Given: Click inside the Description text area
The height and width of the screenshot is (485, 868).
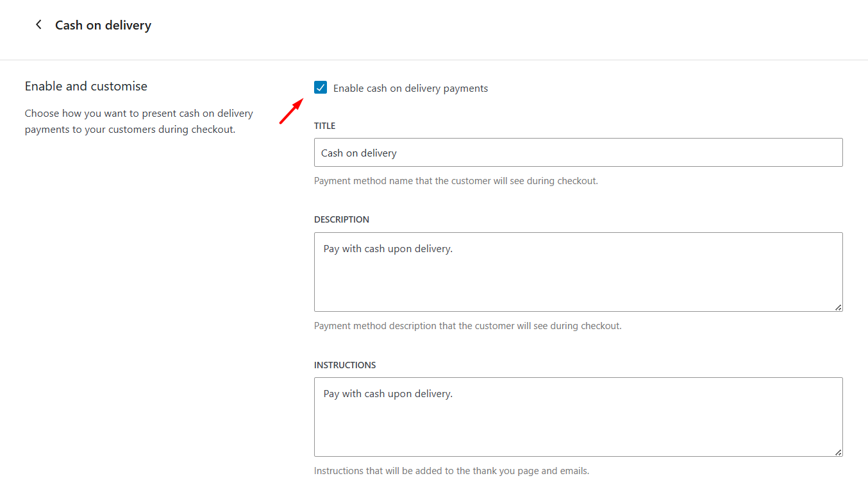Looking at the screenshot, I should click(x=578, y=272).
